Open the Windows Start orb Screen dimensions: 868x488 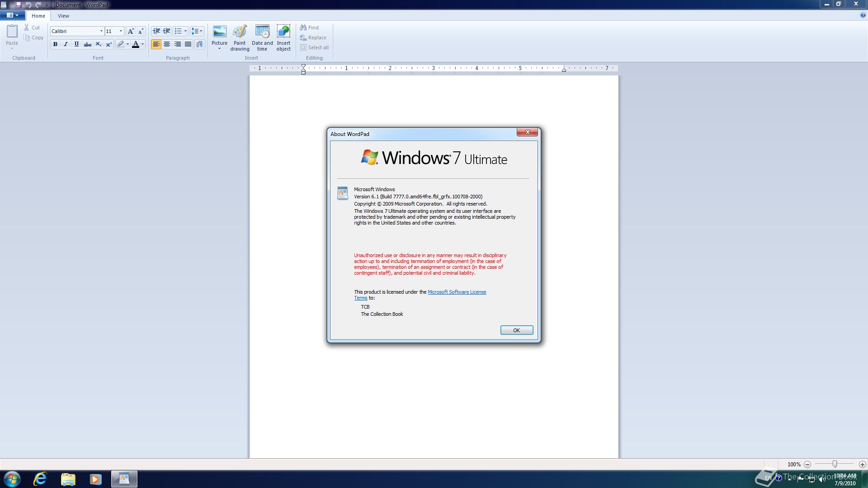pos(12,479)
